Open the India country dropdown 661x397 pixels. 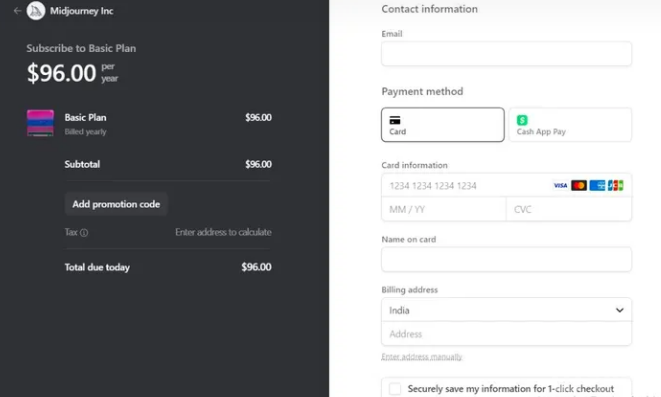(x=506, y=310)
